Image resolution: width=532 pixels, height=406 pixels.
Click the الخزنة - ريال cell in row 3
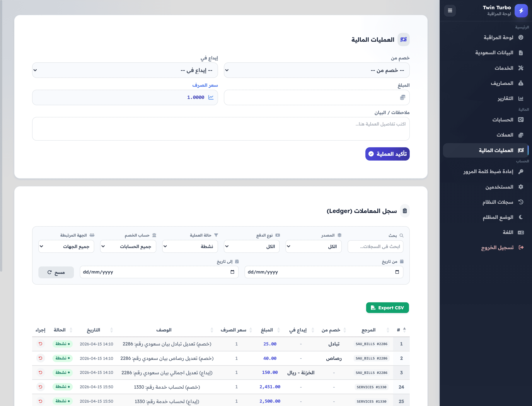pyautogui.click(x=301, y=373)
